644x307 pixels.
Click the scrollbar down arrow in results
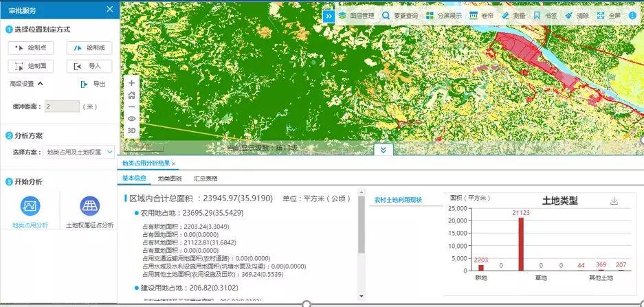tap(362, 296)
